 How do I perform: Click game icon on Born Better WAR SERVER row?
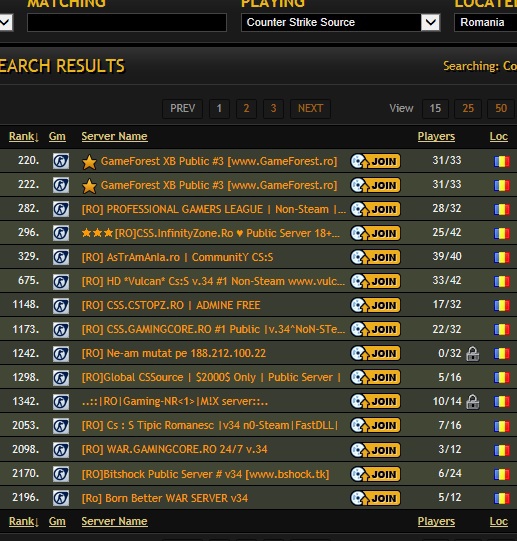pos(61,498)
